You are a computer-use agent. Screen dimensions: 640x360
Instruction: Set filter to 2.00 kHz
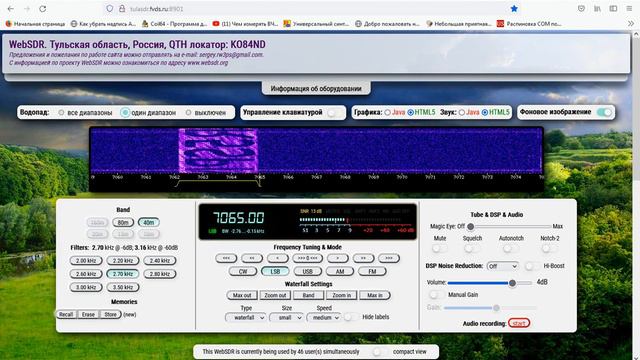(x=86, y=260)
